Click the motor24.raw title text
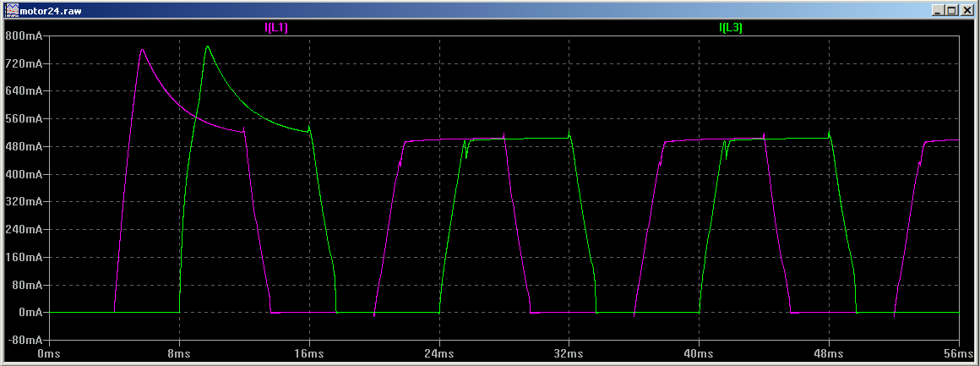Image resolution: width=980 pixels, height=366 pixels. 50,11
